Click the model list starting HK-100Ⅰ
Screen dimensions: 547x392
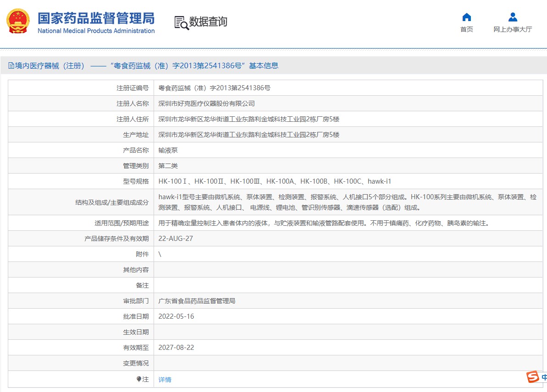tap(274, 181)
